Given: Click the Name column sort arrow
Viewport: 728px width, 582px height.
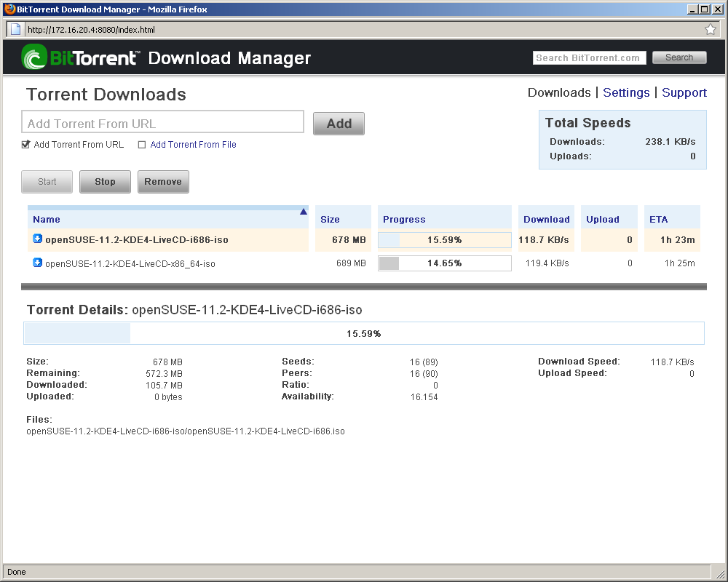Looking at the screenshot, I should coord(303,212).
